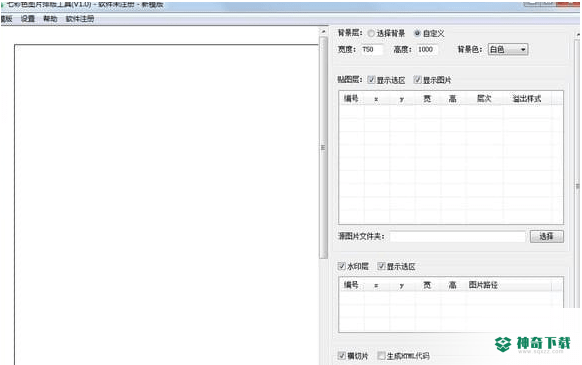
Task: Click the 层次 column header
Action: (x=484, y=98)
